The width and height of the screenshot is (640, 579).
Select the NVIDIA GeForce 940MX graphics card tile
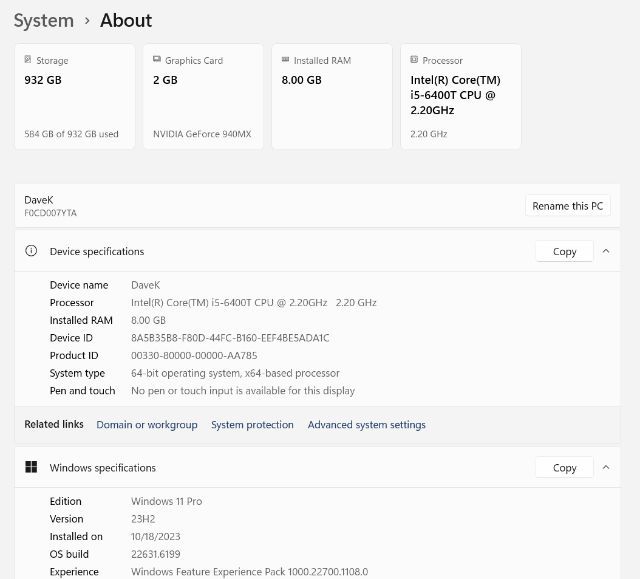pos(203,97)
